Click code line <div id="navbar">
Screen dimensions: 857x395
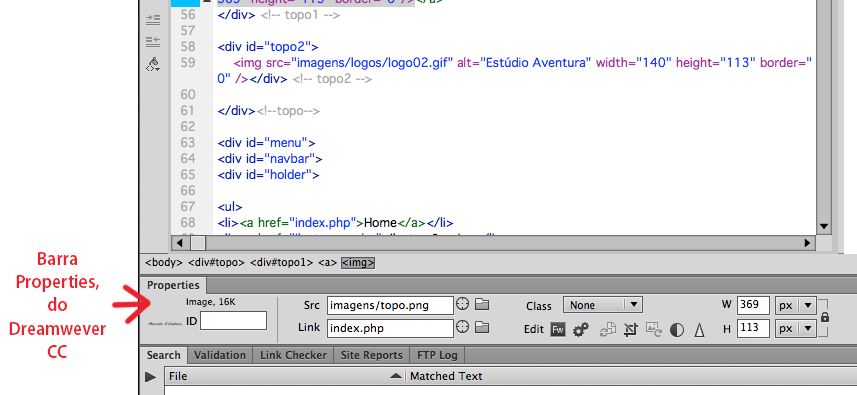point(269,159)
